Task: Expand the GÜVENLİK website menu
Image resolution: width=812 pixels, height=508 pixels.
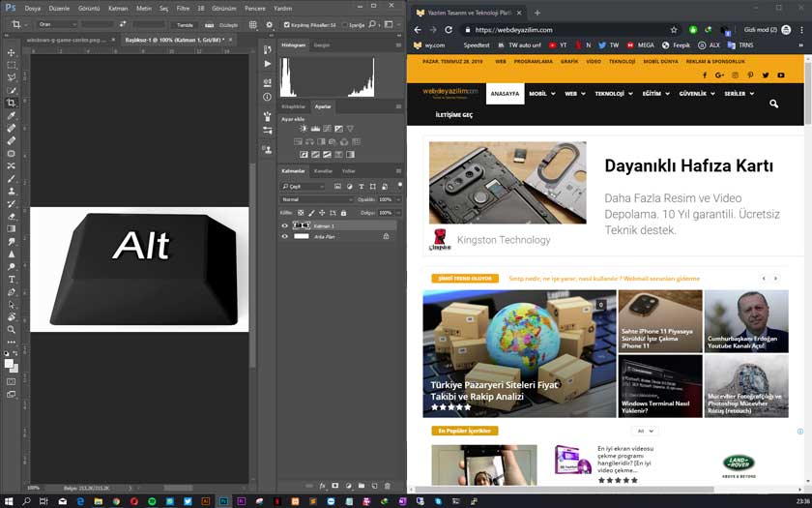Action: point(697,94)
